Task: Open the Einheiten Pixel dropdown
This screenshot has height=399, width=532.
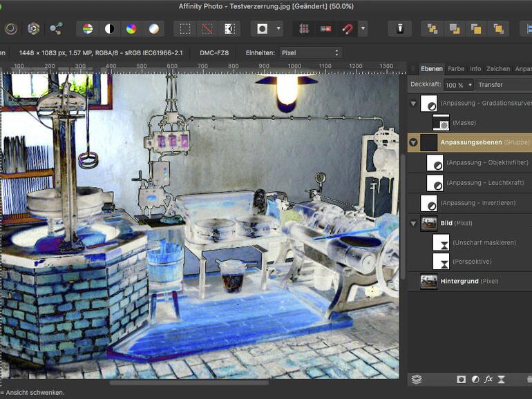Action: [311, 52]
